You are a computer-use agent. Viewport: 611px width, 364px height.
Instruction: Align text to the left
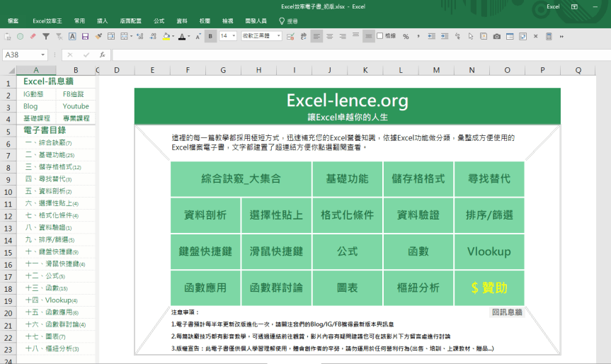(316, 36)
